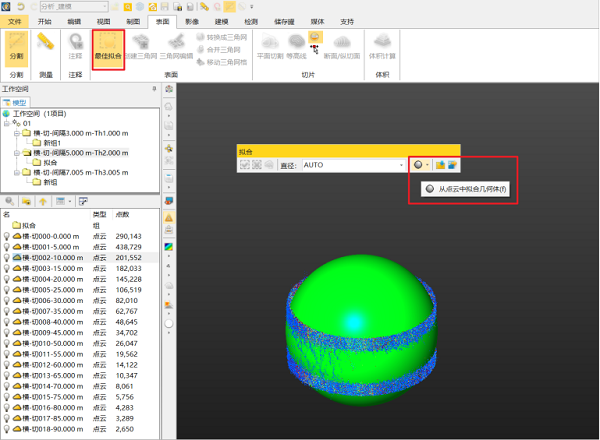This screenshot has height=440, width=600.
Task: Open the list view mode dropdown arrow
Action: (70, 201)
